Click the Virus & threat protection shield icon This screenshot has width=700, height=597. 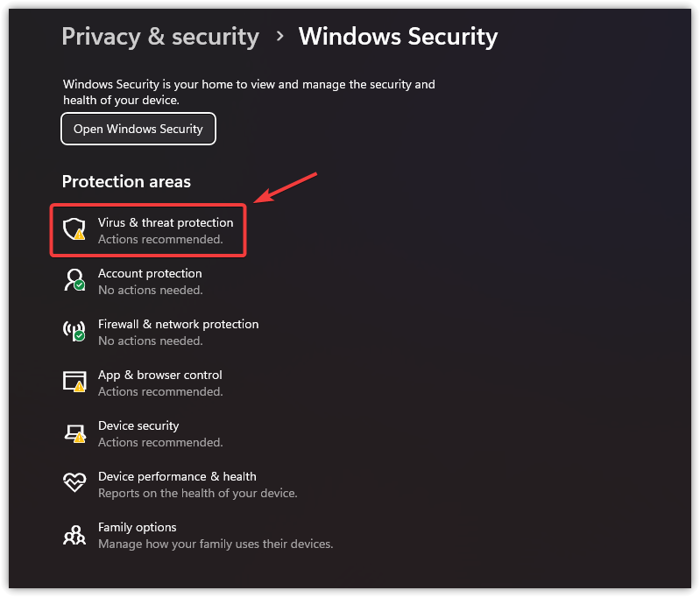[74, 229]
